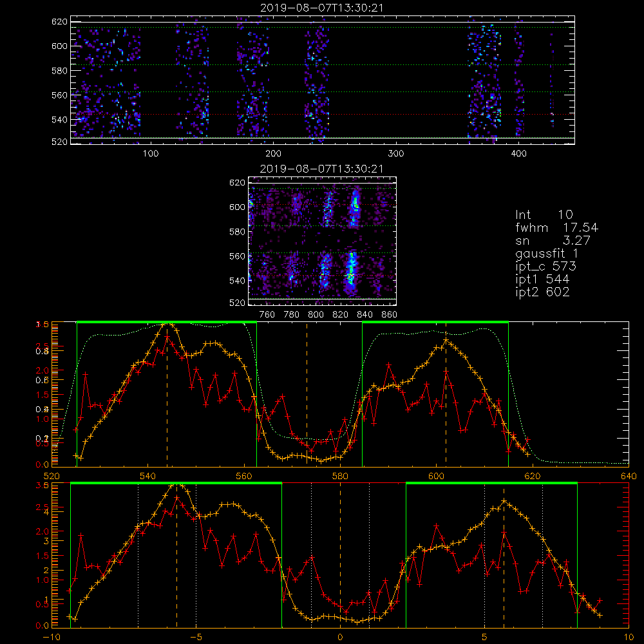Click x-axis label -5 on bottom plot

(x=196, y=637)
